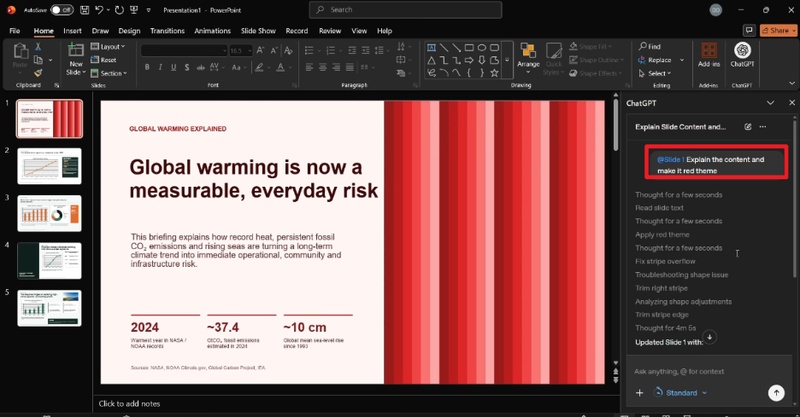The image size is (800, 417).
Task: Start a new chat in ChatGPT pane
Action: (x=748, y=127)
